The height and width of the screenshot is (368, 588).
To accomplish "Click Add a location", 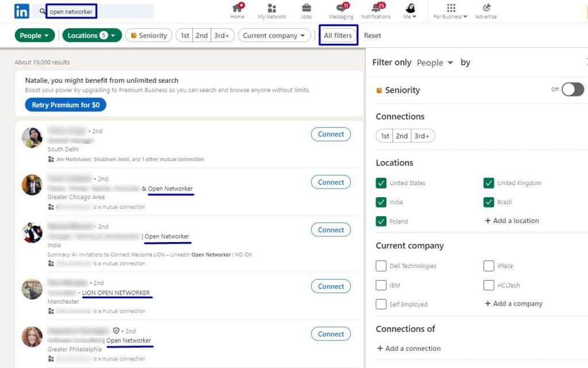I will [x=512, y=221].
